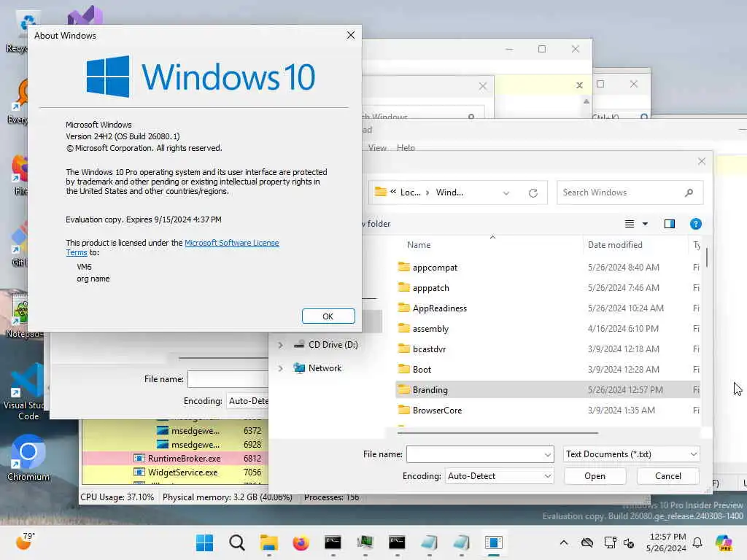The image size is (747, 560).
Task: Open the Help menu in the background Notepad window
Action: pyautogui.click(x=406, y=147)
